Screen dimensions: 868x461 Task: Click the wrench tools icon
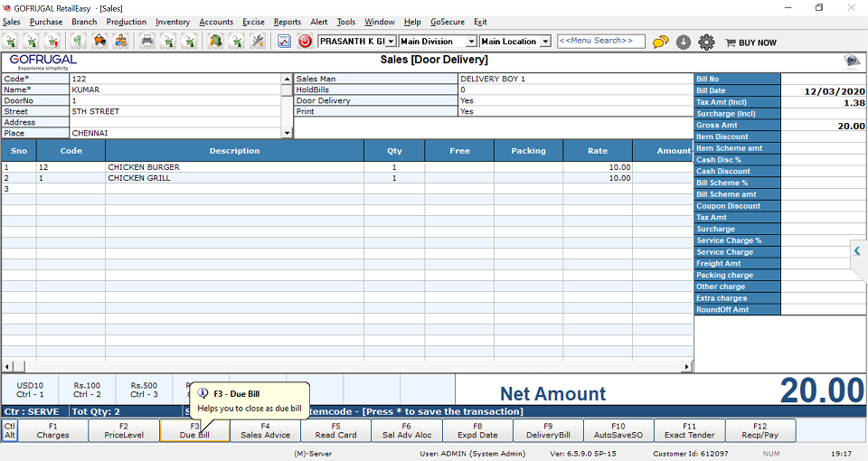(258, 42)
